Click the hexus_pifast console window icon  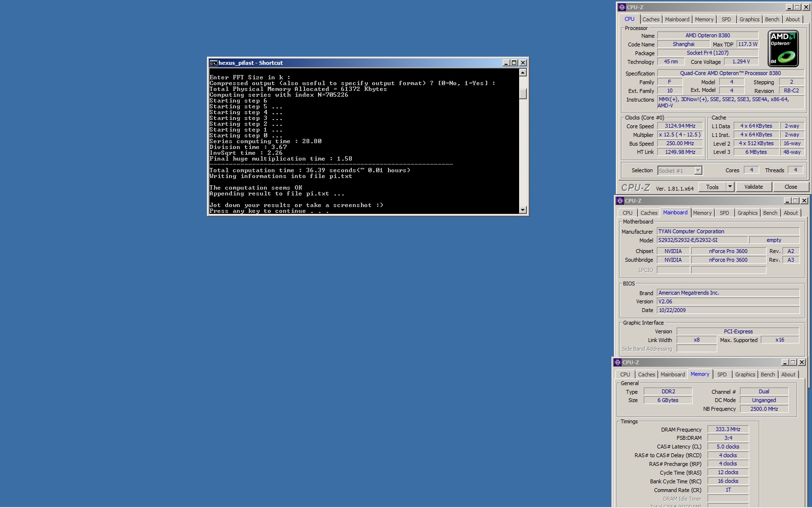click(213, 63)
